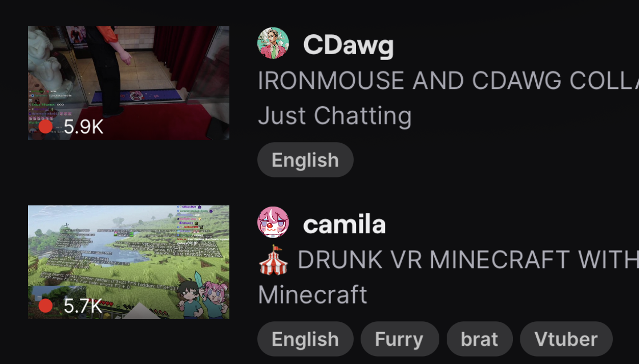Screen dimensions: 639x364
Task: Open CDawg's live stream thumbnail
Action: pyautogui.click(x=128, y=83)
